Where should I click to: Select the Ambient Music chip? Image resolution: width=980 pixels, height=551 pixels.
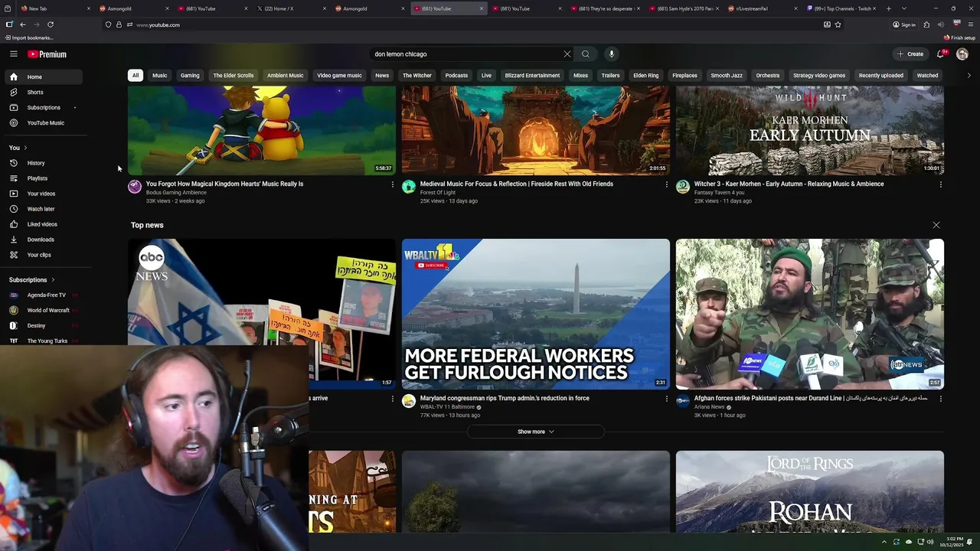[x=286, y=76]
